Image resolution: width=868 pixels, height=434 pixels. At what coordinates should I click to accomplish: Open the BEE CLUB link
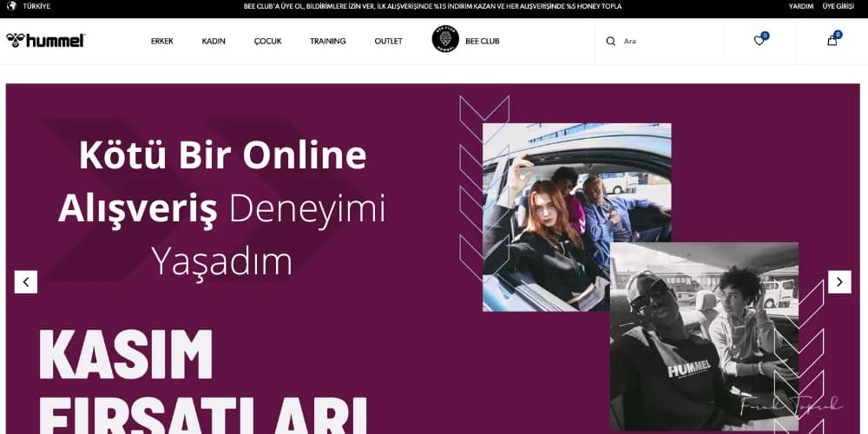click(x=482, y=41)
